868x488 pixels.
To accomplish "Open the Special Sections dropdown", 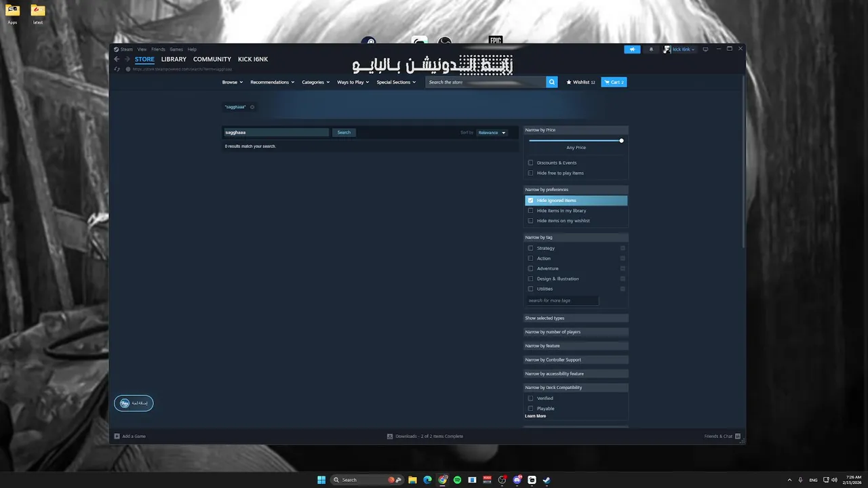I will click(x=396, y=82).
